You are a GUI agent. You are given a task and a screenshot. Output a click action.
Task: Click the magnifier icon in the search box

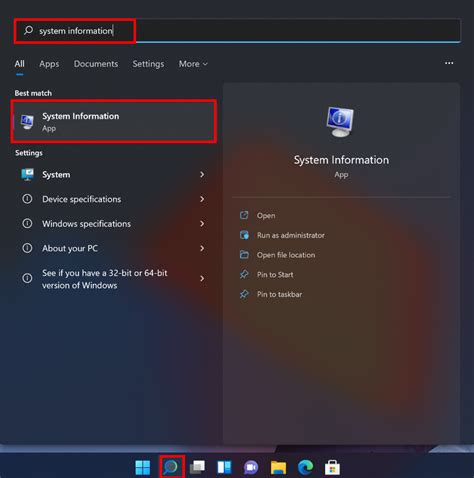coord(28,30)
